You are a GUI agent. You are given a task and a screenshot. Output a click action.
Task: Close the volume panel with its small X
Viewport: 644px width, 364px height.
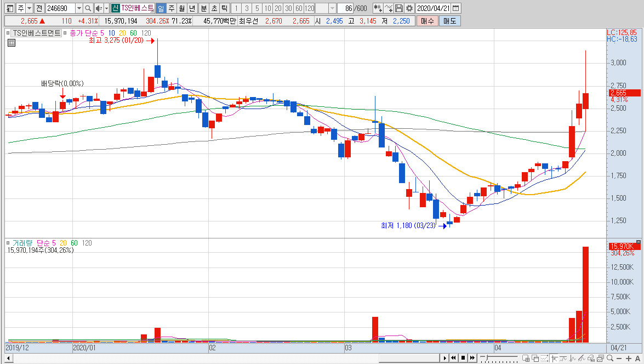(639, 242)
